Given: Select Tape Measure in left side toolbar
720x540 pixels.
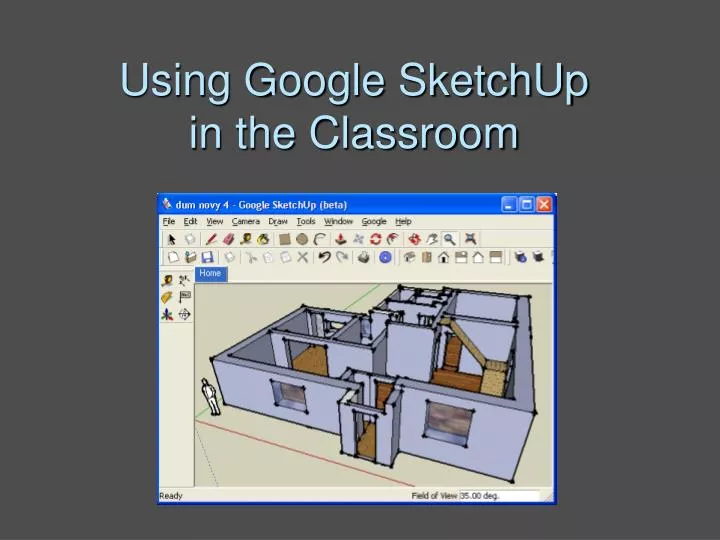Looking at the screenshot, I should [167, 281].
